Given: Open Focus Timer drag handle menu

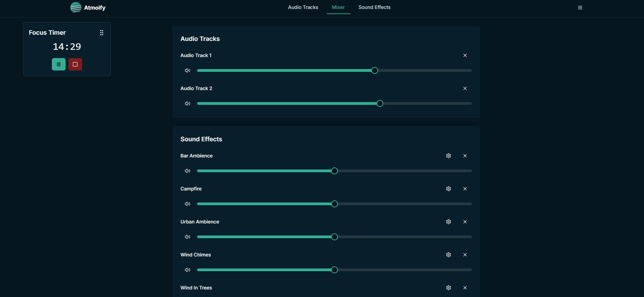Looking at the screenshot, I should click(102, 33).
